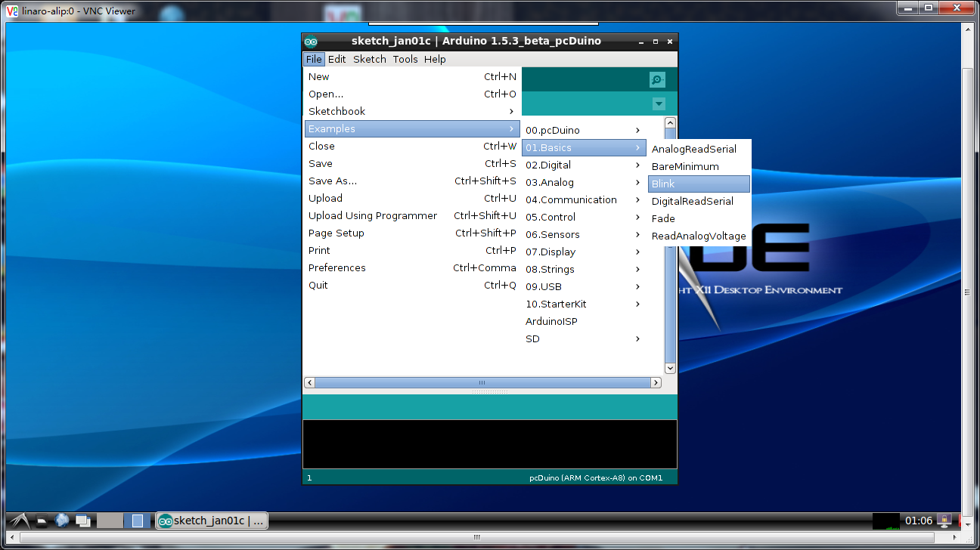Click the clock showing 01:06
The image size is (980, 550).
point(918,521)
